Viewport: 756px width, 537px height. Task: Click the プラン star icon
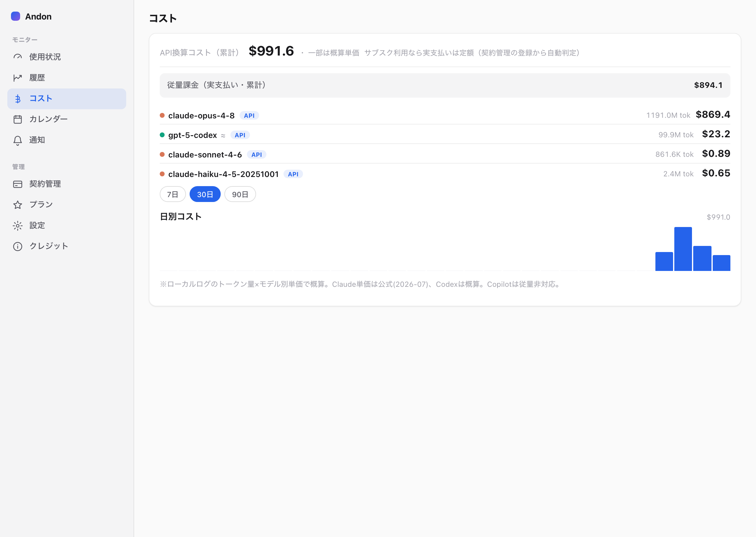tap(17, 205)
